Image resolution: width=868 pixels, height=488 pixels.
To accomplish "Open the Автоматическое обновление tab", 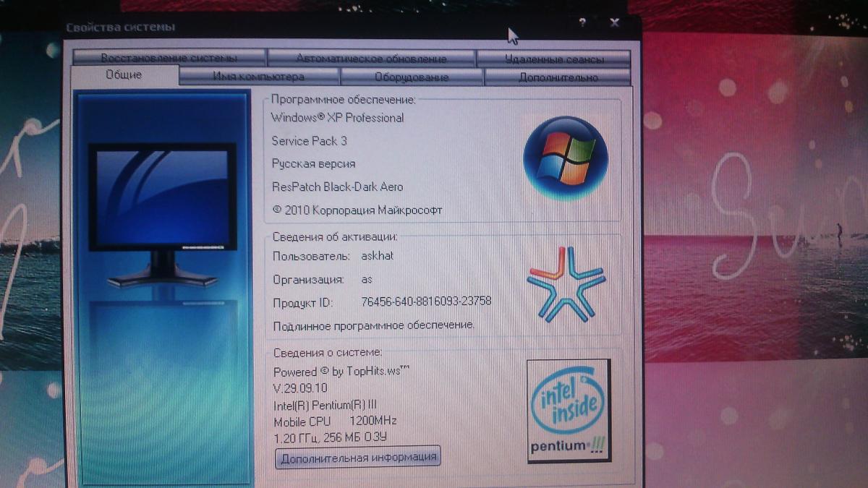I will [x=371, y=58].
